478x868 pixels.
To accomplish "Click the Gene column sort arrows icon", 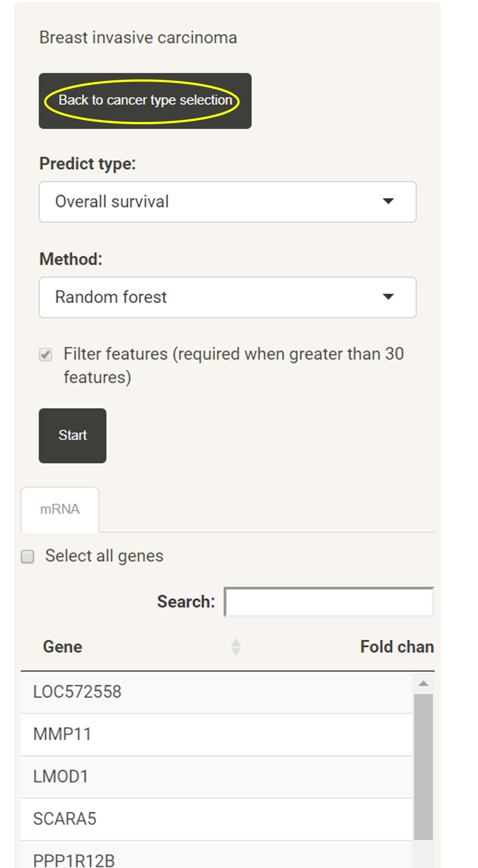I will (x=236, y=647).
